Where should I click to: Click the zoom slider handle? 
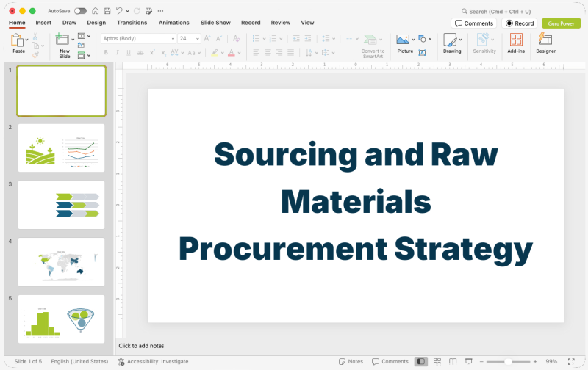(508, 361)
